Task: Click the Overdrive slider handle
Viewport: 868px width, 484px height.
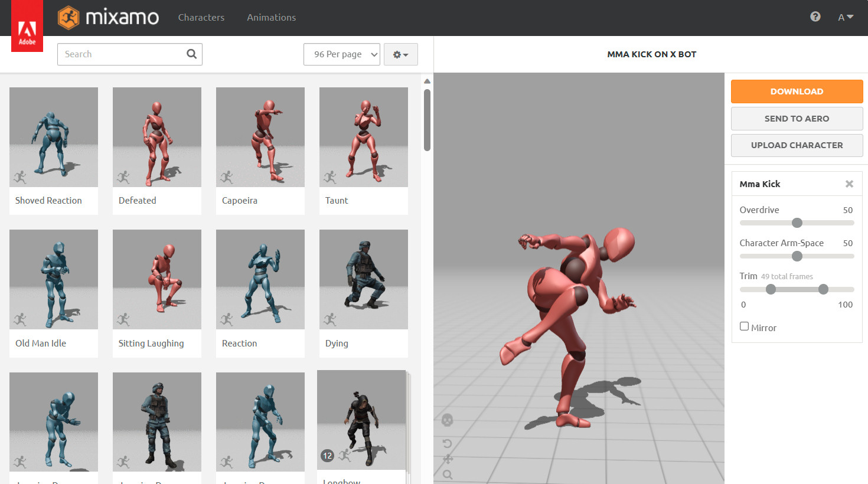Action: point(797,223)
